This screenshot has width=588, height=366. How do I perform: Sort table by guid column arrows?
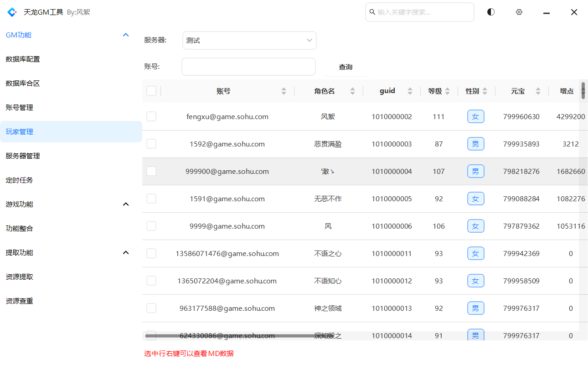410,91
